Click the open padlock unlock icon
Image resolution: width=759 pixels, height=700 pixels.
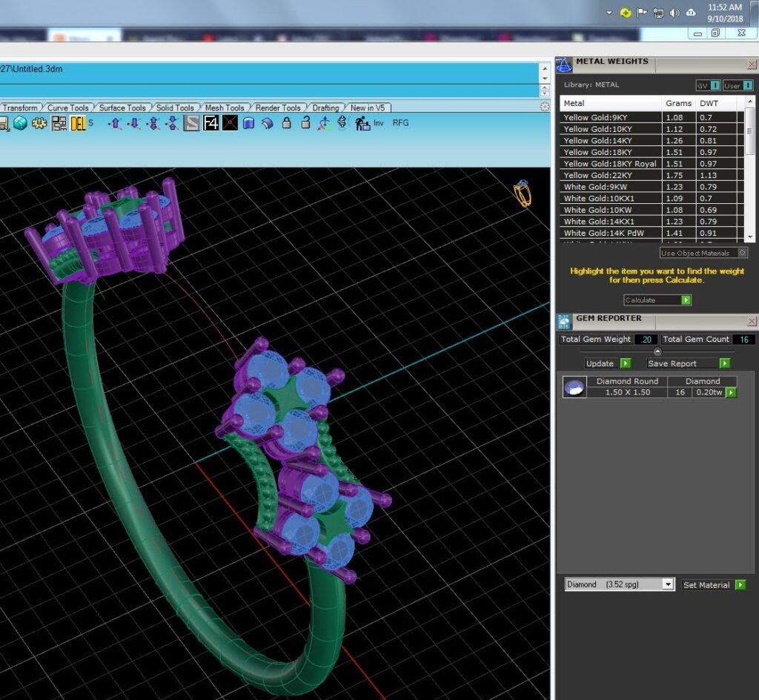coord(305,123)
